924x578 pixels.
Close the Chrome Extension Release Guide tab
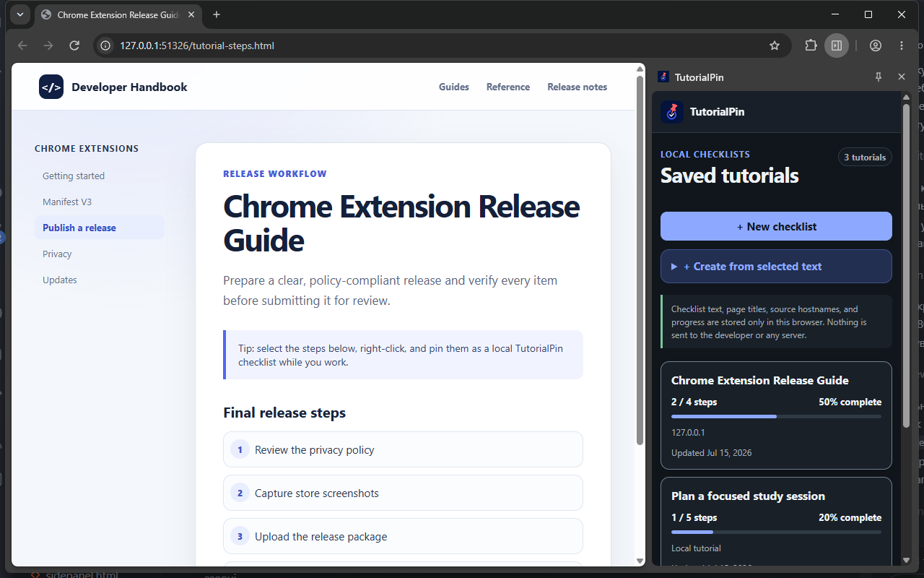[191, 14]
